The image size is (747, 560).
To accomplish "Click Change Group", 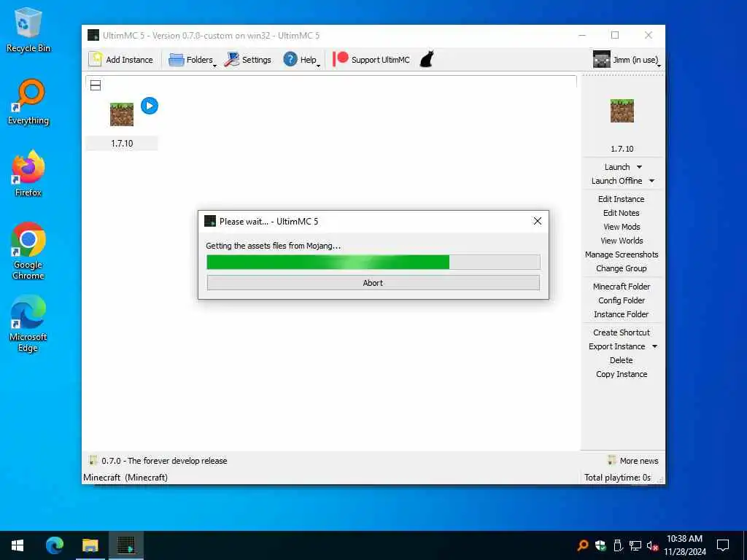I will click(622, 268).
